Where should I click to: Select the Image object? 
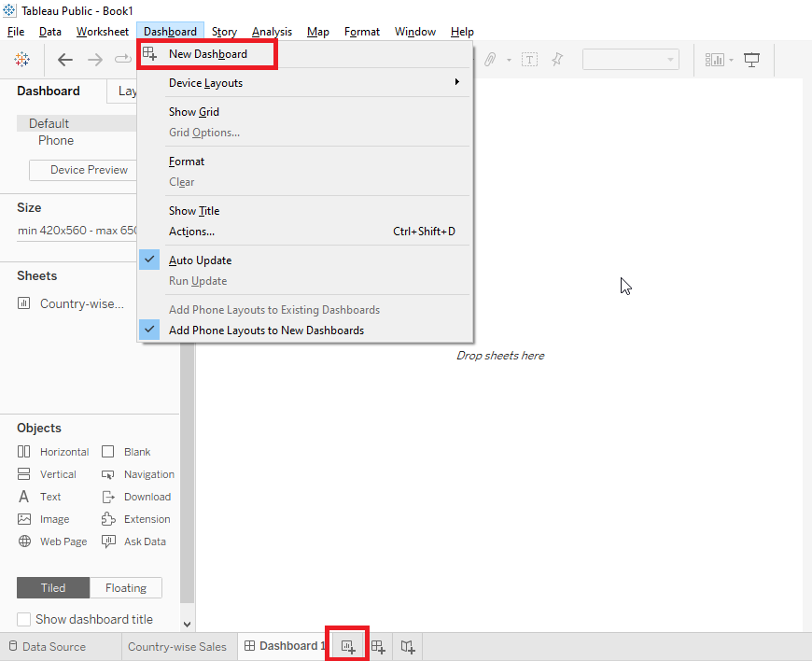point(44,518)
